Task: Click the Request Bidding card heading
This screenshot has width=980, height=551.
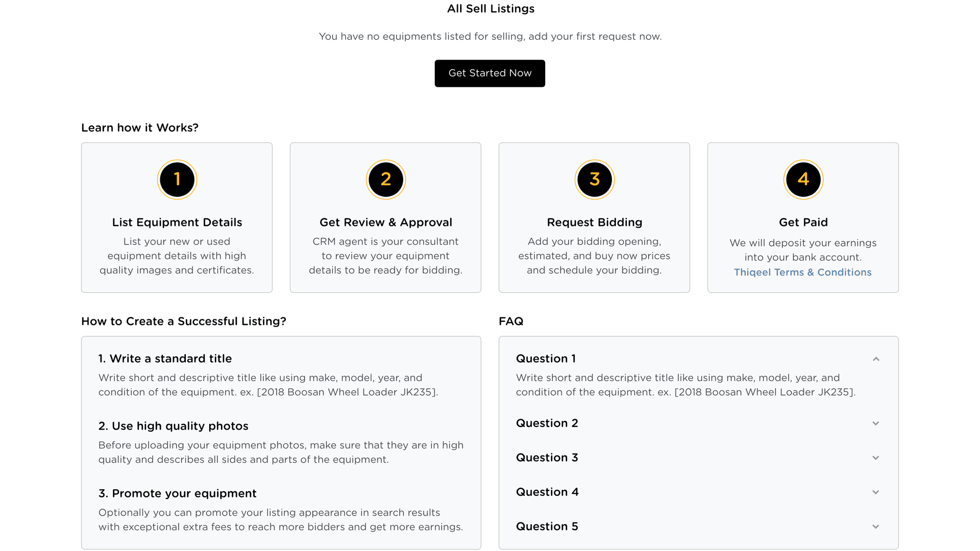Action: [x=595, y=222]
